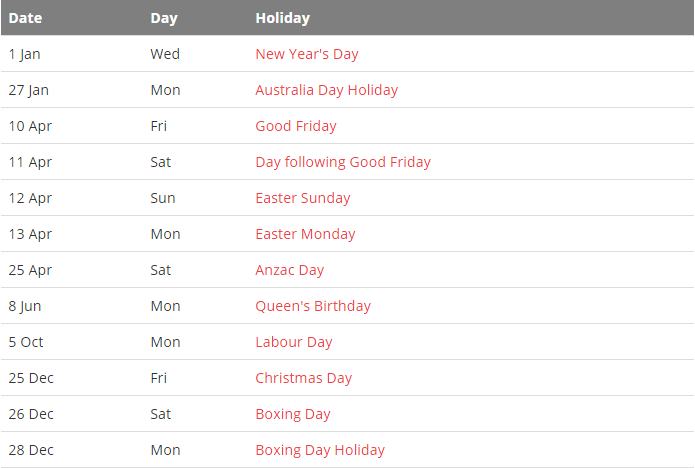Image resolution: width=695 pixels, height=468 pixels.
Task: Select the Christmas Day link
Action: 303,378
